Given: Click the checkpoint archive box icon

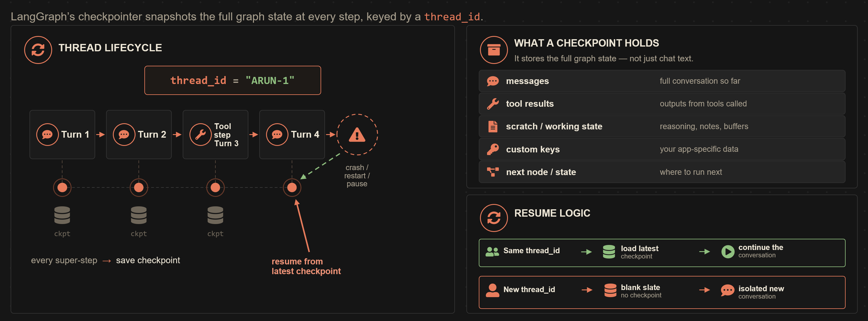Looking at the screenshot, I should pyautogui.click(x=494, y=50).
